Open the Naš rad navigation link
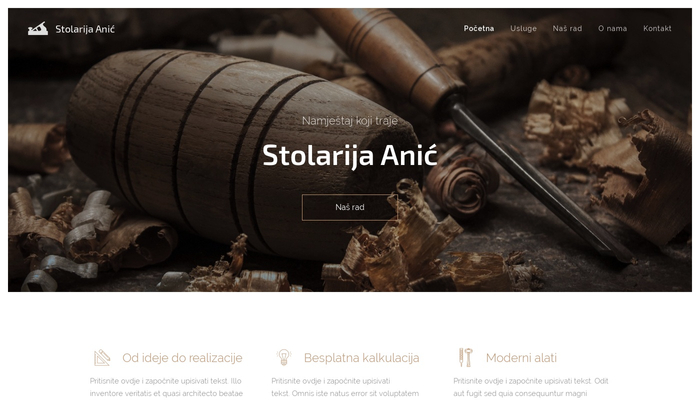The height and width of the screenshot is (400, 700). pyautogui.click(x=567, y=29)
